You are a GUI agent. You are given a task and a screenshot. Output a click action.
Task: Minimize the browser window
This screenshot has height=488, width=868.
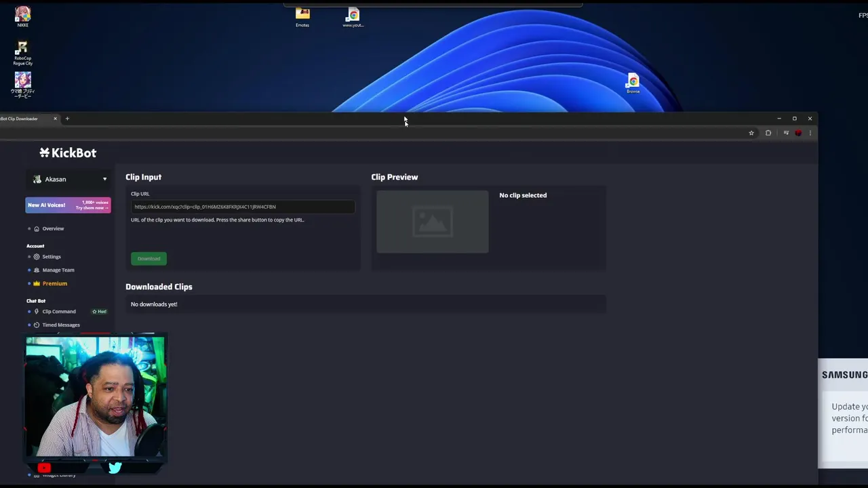coord(779,119)
